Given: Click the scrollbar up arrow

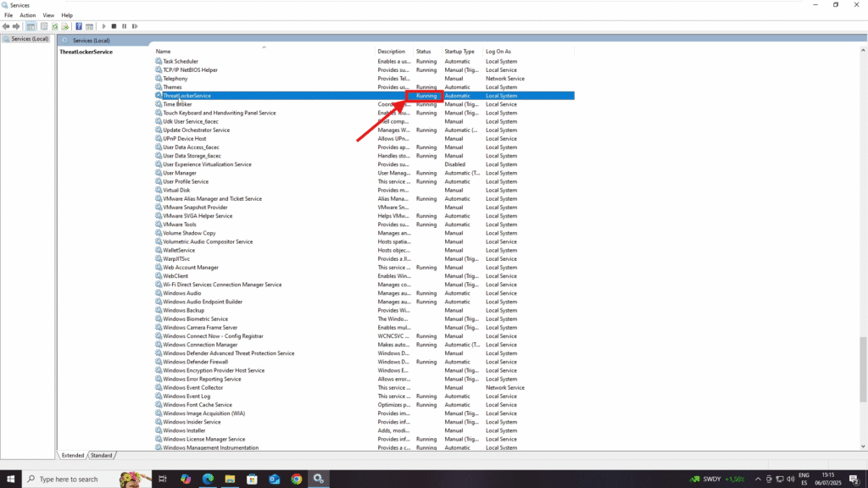Looking at the screenshot, I should 863,50.
